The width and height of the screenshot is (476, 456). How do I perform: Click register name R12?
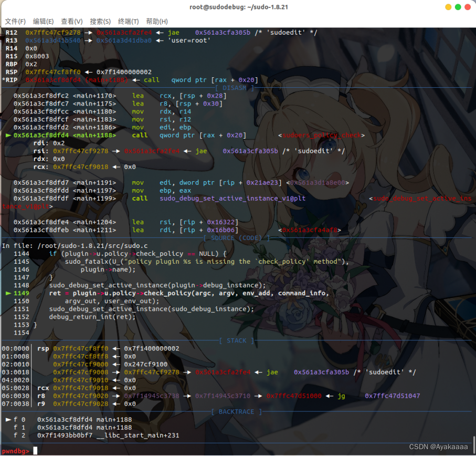point(12,33)
